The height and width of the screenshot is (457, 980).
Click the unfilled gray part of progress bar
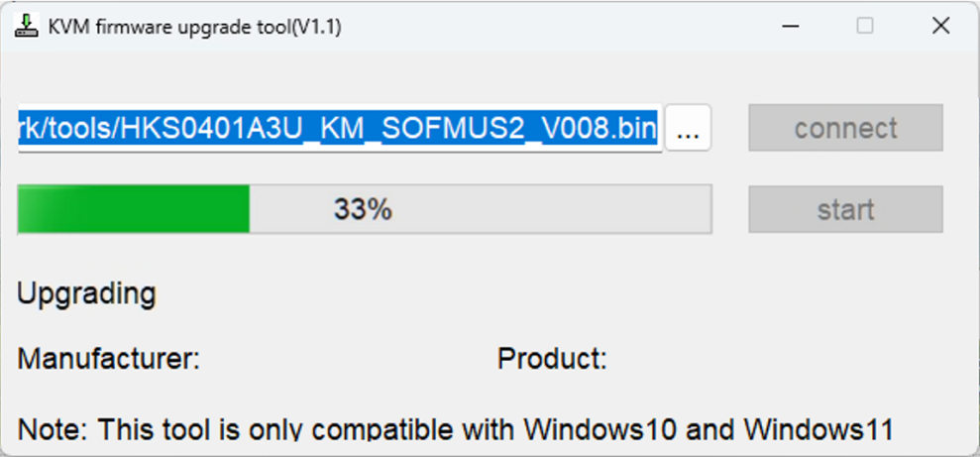click(x=480, y=209)
